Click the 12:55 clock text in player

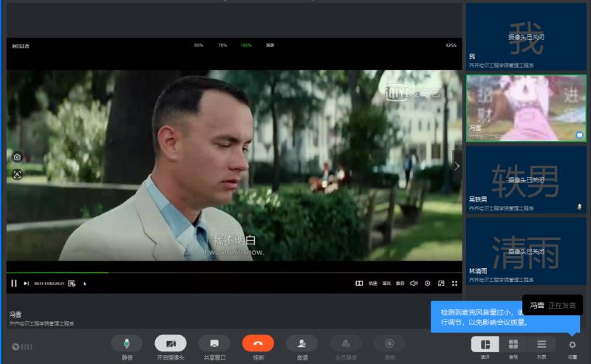451,45
